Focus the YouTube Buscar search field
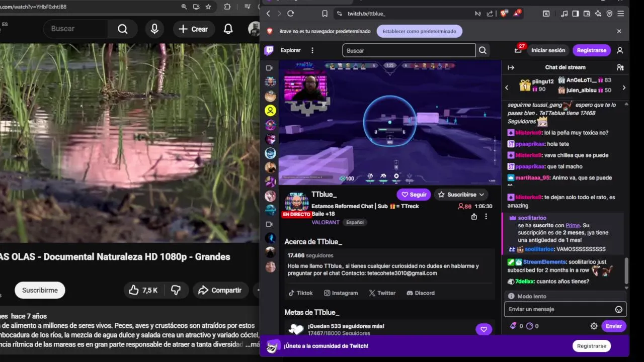644x362 pixels. pyautogui.click(x=75, y=29)
